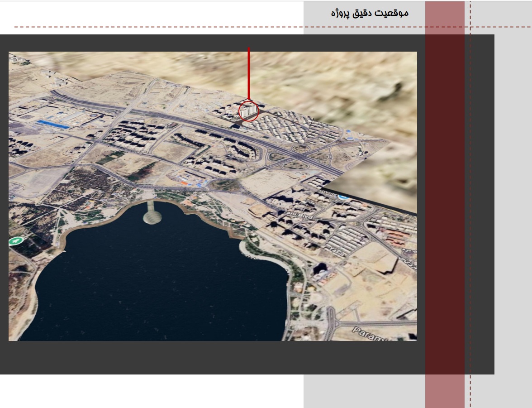Image resolution: width=532 pixels, height=408 pixels.
Task: Click the round pier platform on lake
Action: pyautogui.click(x=152, y=217)
